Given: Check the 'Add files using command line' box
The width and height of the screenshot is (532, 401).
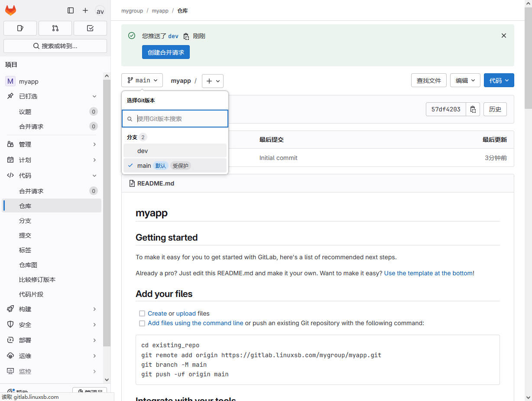Looking at the screenshot, I should pyautogui.click(x=142, y=323).
